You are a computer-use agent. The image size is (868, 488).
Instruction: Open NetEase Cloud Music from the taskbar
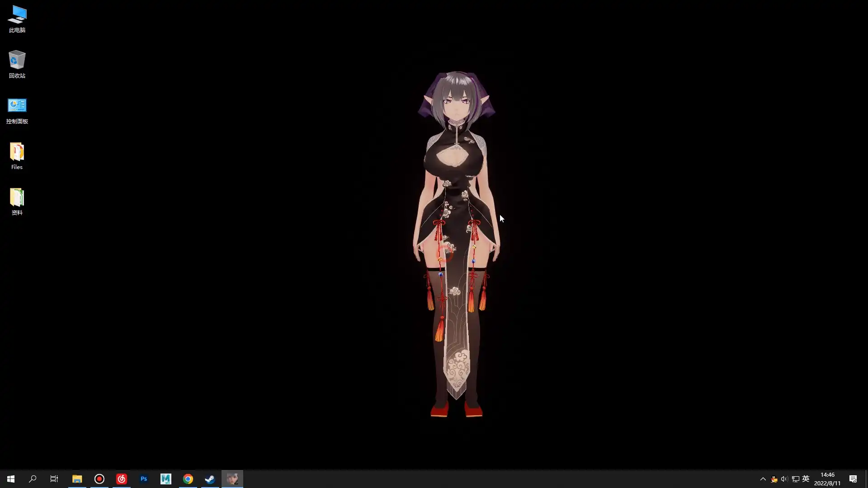tap(122, 479)
